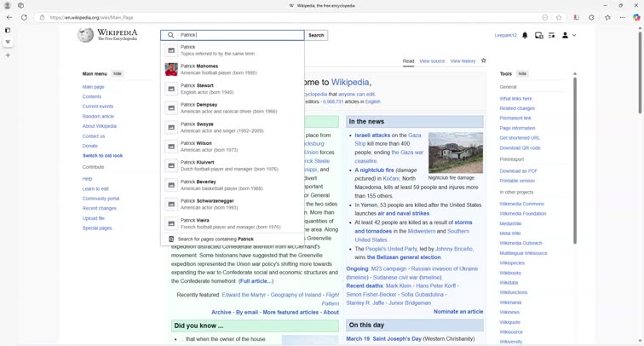The width and height of the screenshot is (644, 346).
Task: Click the zoom level indicator icon
Action: (545, 18)
